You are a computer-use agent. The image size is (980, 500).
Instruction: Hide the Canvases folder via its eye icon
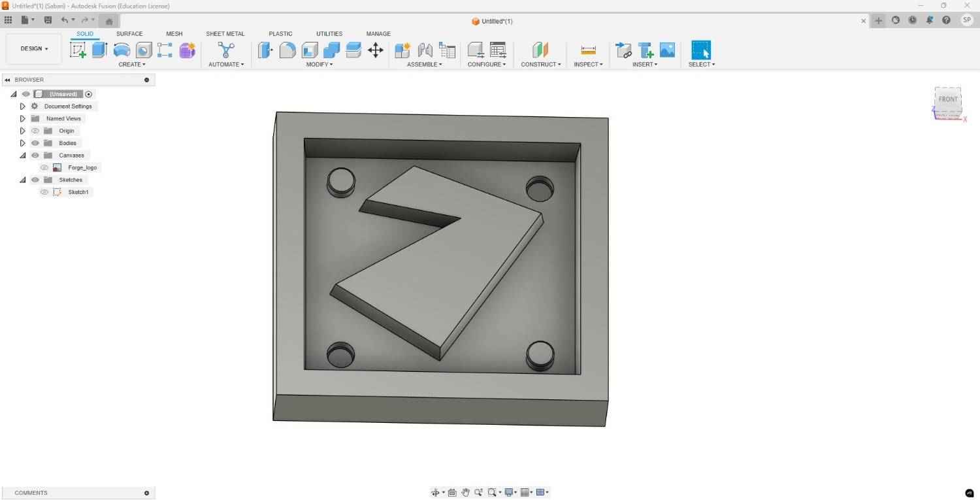35,156
